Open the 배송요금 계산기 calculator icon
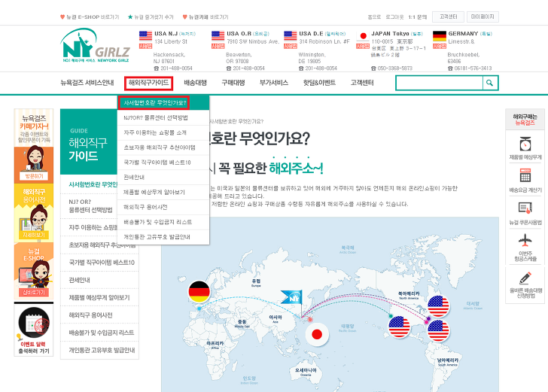Viewport: 548px width, 392px height. click(525, 175)
